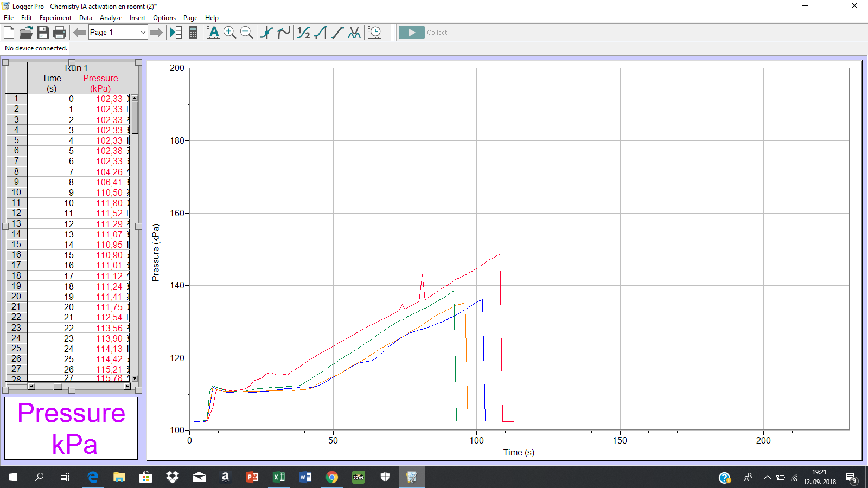Click the Autoscale graph icon
This screenshot has width=868, height=488.
point(213,33)
